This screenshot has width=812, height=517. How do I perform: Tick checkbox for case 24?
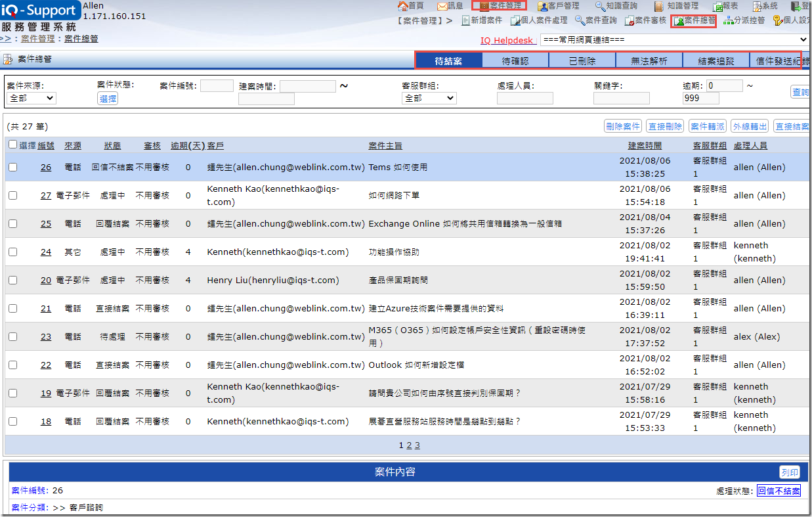click(x=12, y=252)
